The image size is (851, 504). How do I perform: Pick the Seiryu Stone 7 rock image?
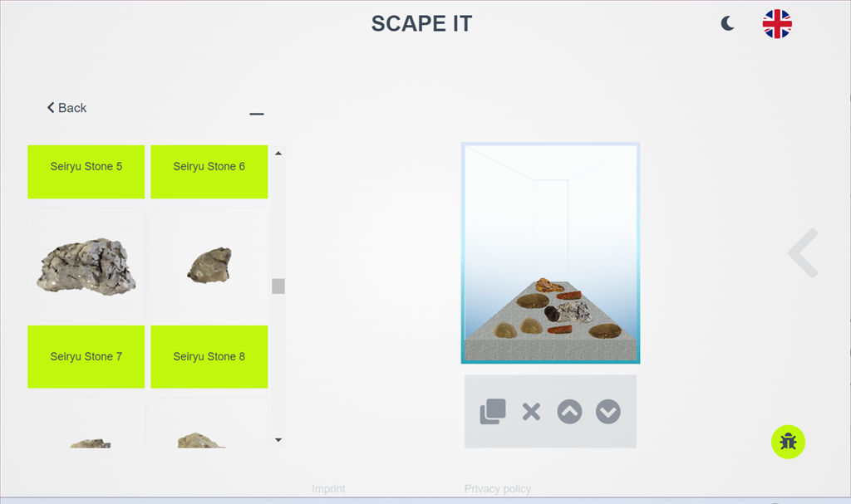86,267
